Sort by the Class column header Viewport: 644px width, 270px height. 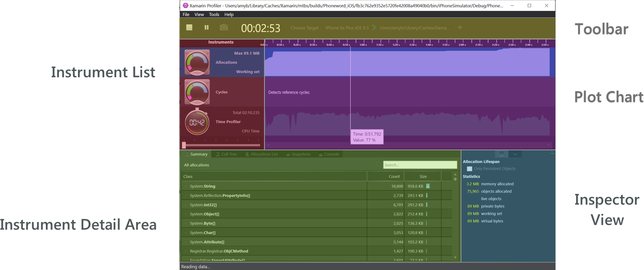(x=274, y=176)
